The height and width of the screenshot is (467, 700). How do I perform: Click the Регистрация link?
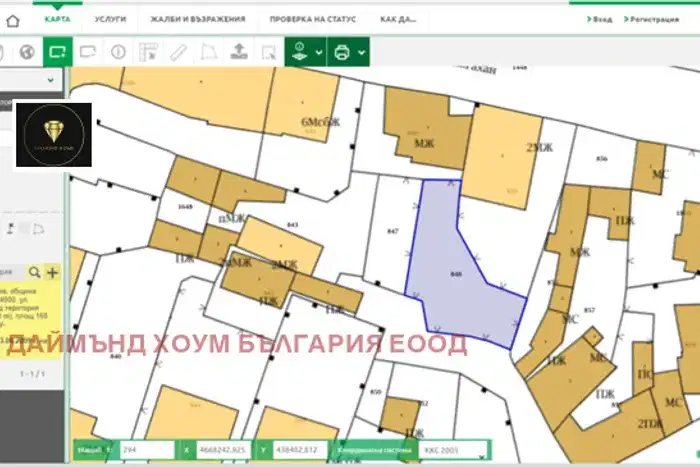click(651, 19)
